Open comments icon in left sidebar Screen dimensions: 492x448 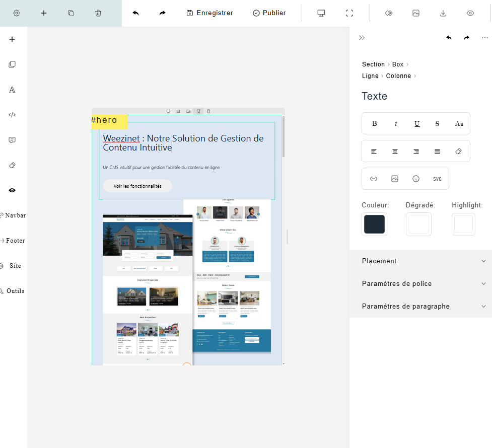(x=12, y=140)
